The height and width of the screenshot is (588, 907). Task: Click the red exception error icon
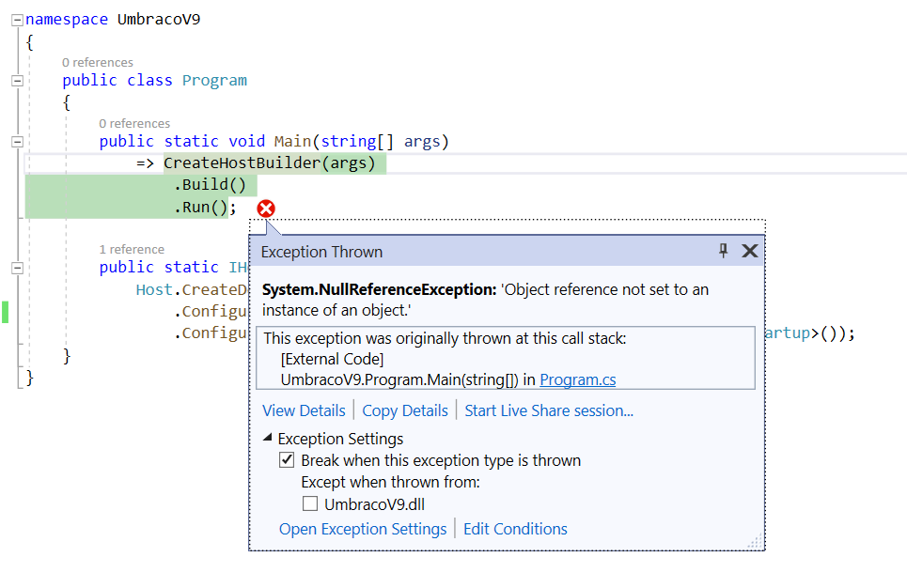266,209
